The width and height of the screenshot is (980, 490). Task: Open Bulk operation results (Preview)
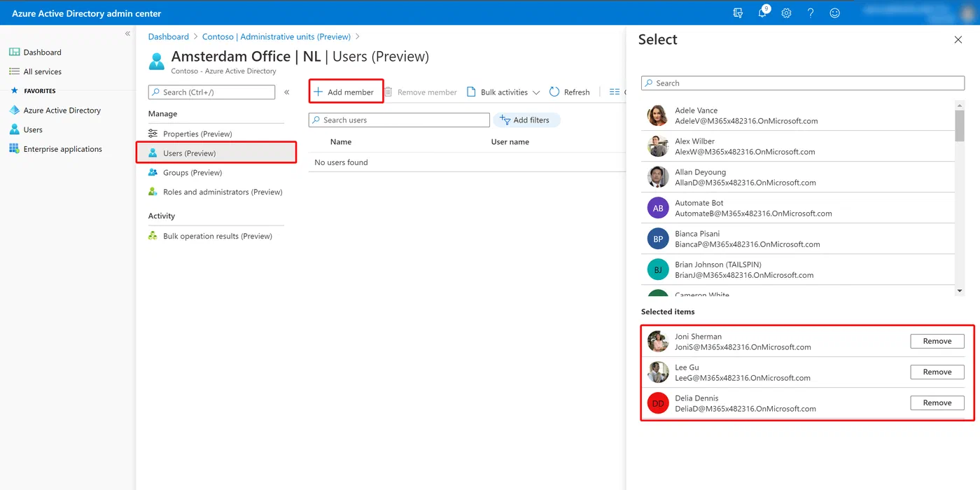(x=218, y=236)
